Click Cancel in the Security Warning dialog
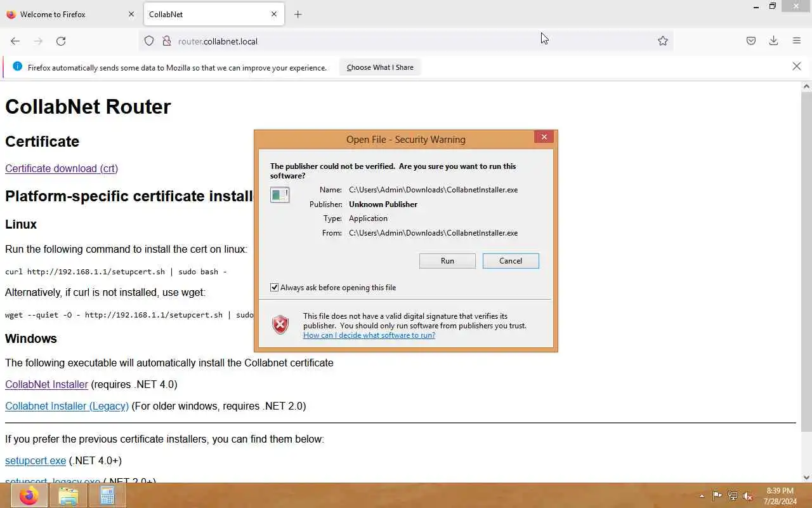 [x=511, y=261]
